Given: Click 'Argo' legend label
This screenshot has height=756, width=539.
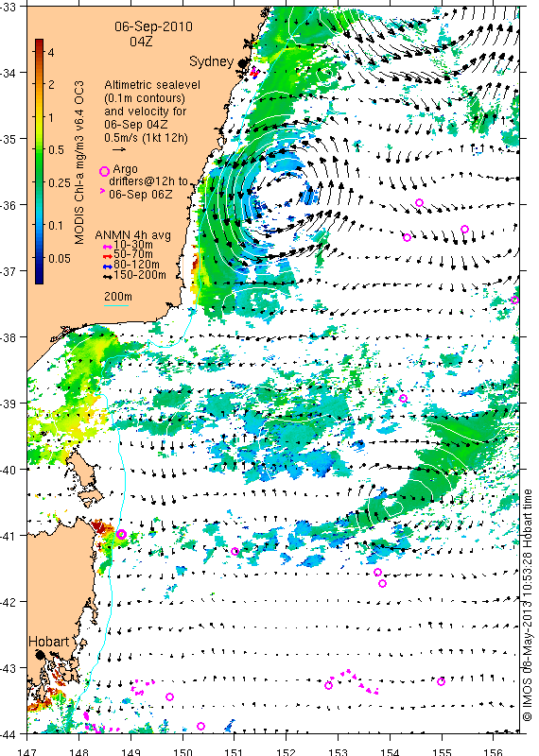Looking at the screenshot, I should (x=125, y=169).
